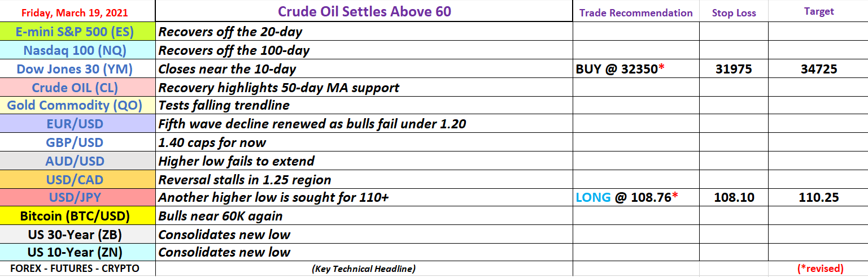Click the USD/JPY red cell

77,197
